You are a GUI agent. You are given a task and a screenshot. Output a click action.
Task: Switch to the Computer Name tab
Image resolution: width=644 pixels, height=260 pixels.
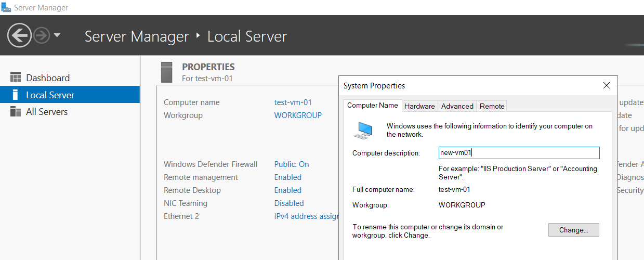click(373, 105)
